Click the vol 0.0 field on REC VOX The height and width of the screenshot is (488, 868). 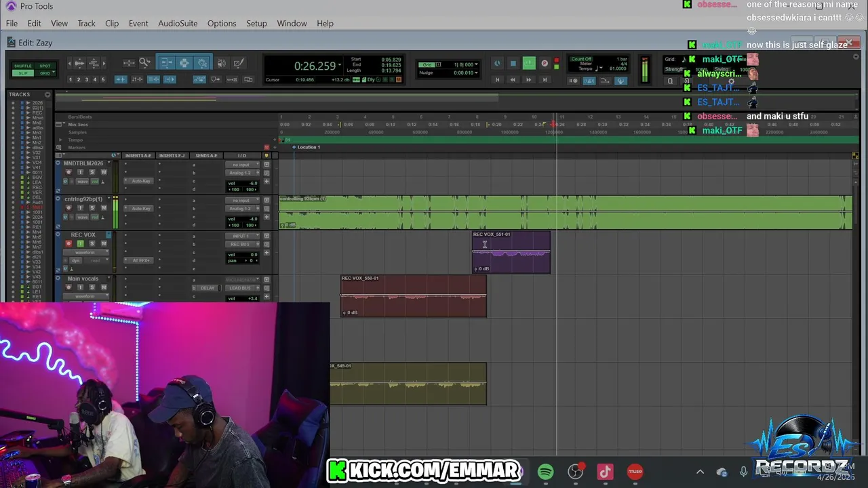(x=242, y=255)
